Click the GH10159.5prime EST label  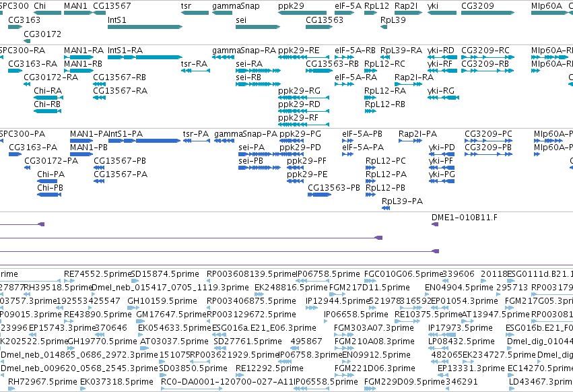(162, 301)
